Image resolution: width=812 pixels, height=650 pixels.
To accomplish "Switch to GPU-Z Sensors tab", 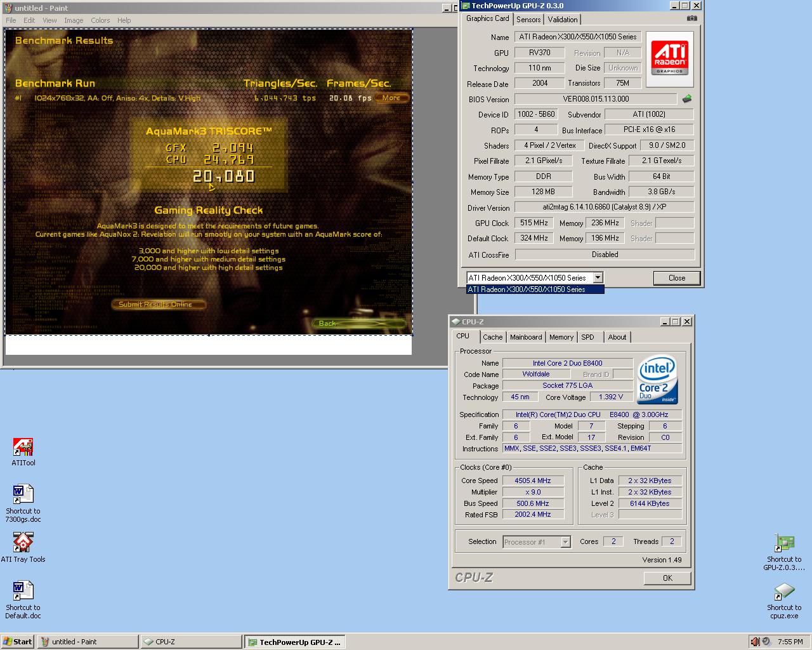I will coord(528,20).
